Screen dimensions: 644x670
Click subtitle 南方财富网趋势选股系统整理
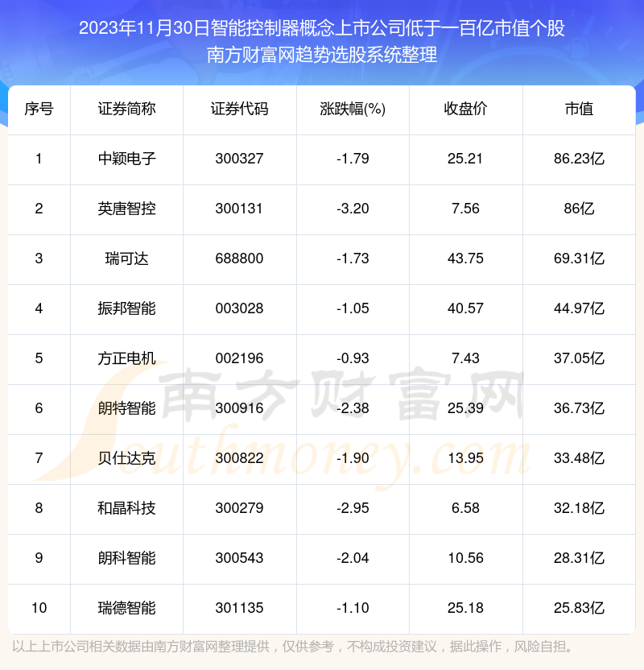pyautogui.click(x=322, y=55)
